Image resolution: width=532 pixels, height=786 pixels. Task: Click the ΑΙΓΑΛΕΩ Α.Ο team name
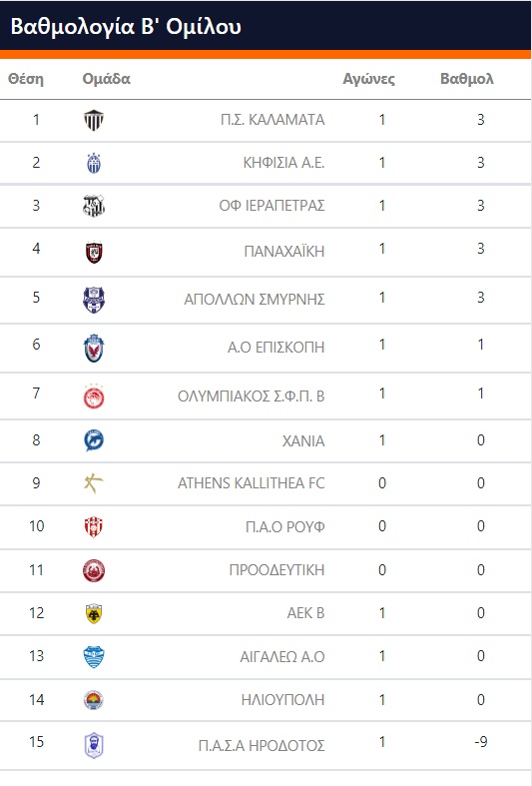(x=282, y=657)
